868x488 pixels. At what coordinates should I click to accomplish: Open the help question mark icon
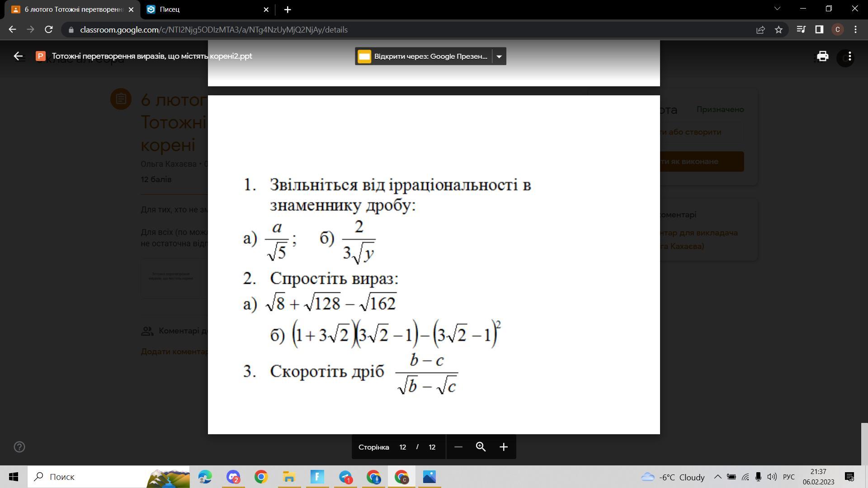(19, 447)
